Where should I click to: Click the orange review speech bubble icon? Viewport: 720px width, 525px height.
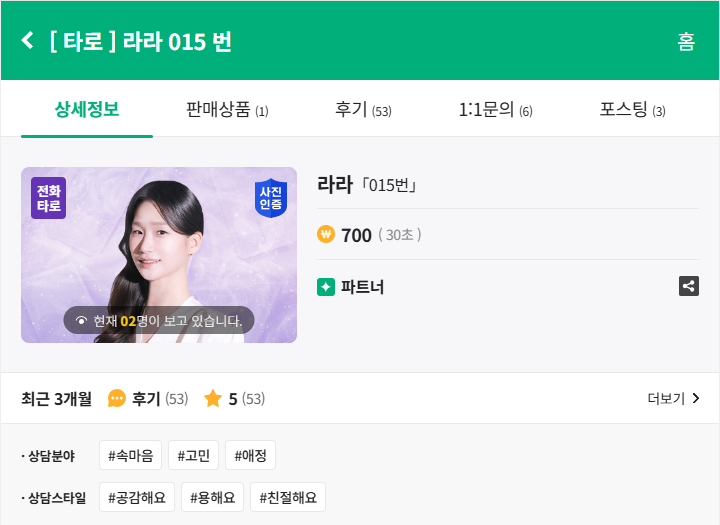(117, 398)
